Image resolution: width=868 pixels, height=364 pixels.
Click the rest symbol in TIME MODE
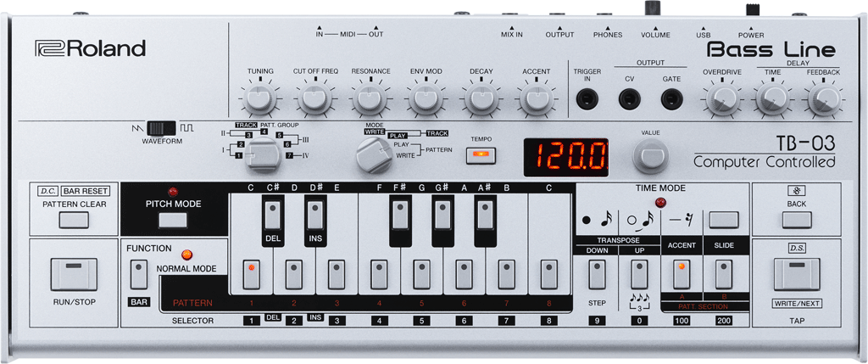(x=682, y=220)
